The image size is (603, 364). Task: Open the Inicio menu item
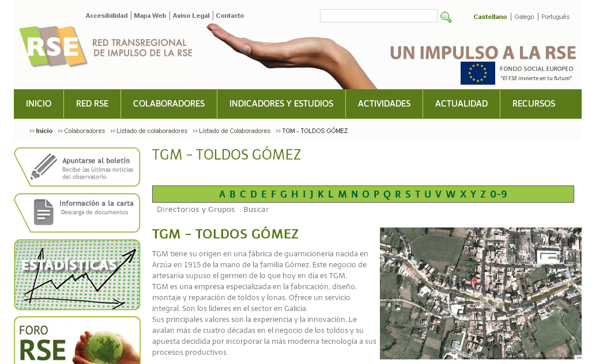coord(39,104)
